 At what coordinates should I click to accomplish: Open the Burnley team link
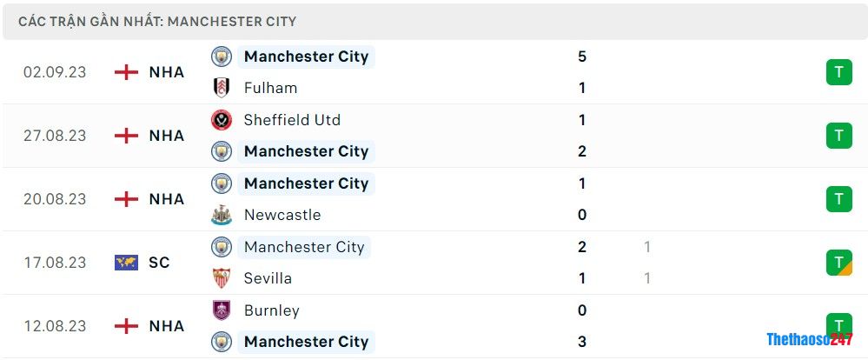(272, 310)
